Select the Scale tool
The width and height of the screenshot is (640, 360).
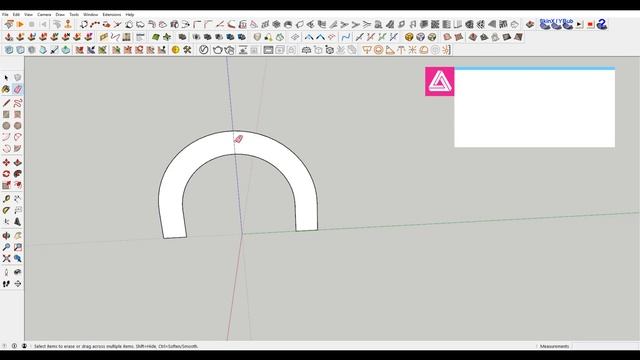[x=6, y=185]
